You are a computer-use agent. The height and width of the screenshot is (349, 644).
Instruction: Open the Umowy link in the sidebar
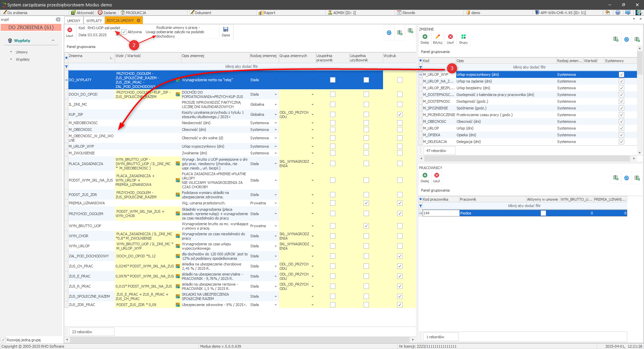(x=22, y=52)
